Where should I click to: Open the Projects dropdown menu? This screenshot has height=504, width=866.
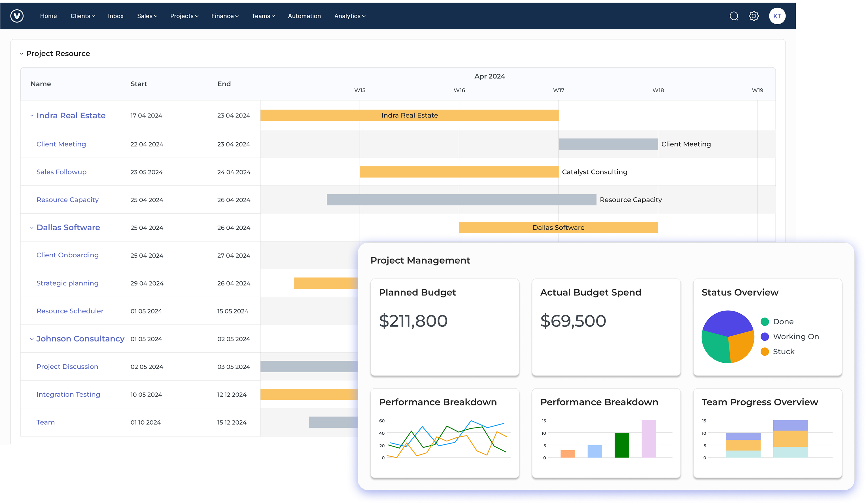click(x=184, y=16)
